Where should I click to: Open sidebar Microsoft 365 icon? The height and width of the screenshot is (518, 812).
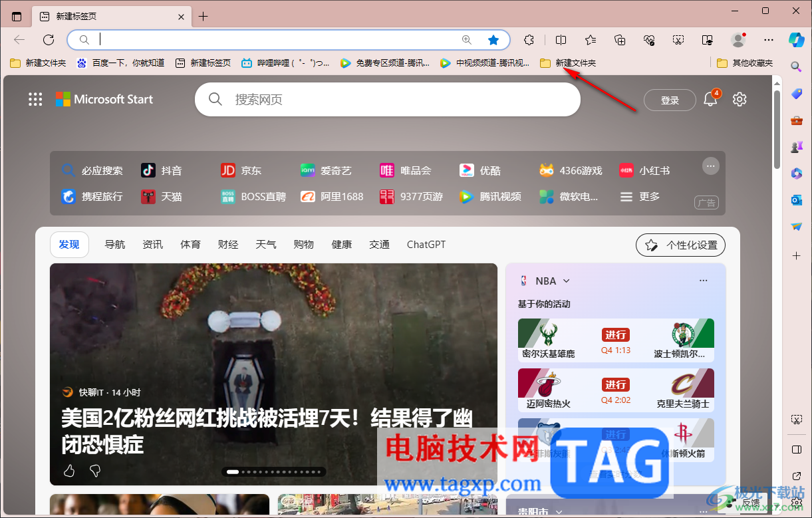coord(796,174)
